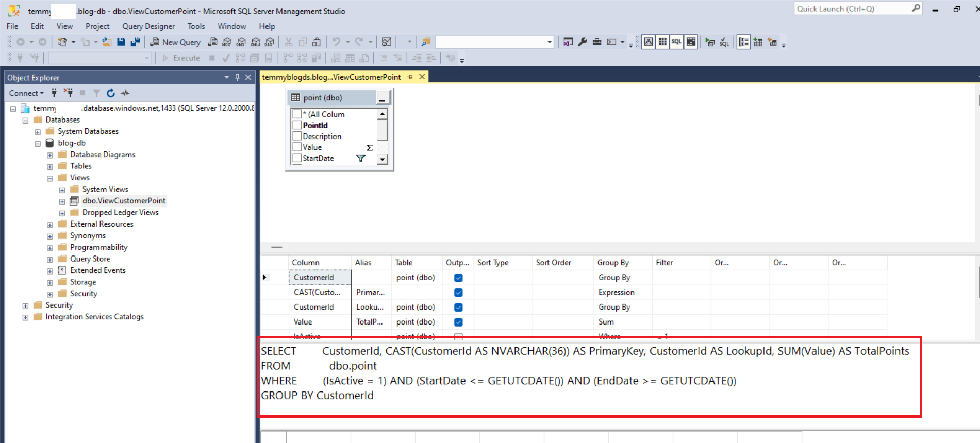Expand the Tables folder
This screenshot has width=980, height=443.
(x=50, y=166)
